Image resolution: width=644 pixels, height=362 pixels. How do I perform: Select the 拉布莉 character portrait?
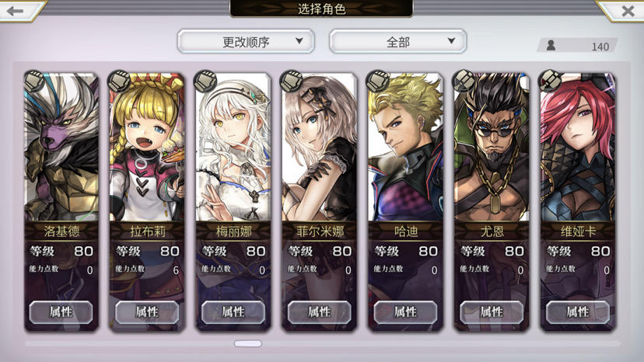147,148
